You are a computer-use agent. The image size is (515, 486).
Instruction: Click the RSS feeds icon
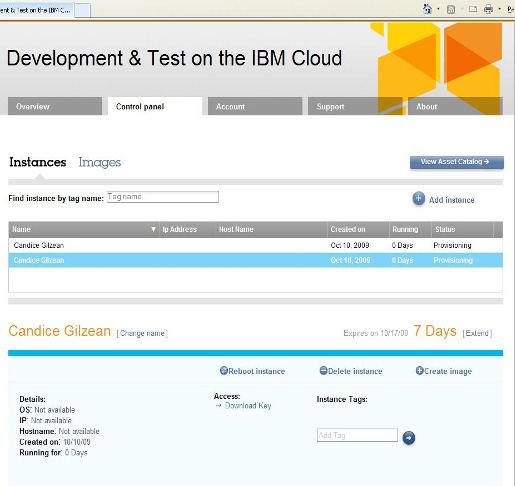[451, 9]
